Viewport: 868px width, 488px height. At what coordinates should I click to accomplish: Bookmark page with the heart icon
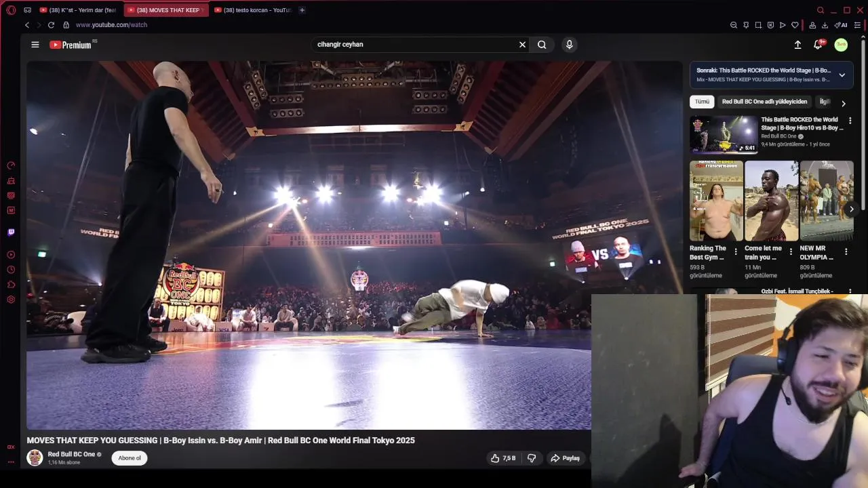[795, 25]
